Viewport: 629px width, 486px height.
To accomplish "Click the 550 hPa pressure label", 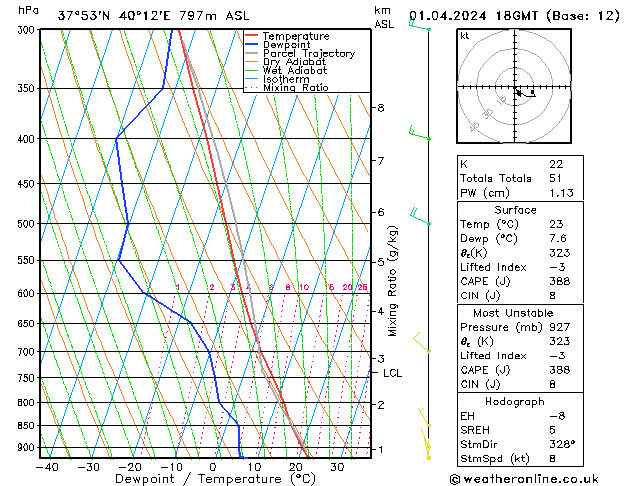I will [x=28, y=261].
